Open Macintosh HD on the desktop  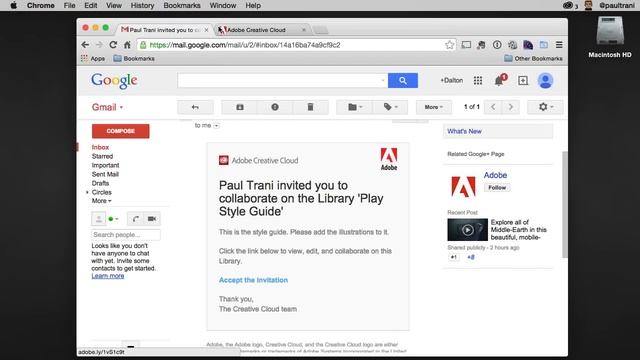tap(610, 37)
